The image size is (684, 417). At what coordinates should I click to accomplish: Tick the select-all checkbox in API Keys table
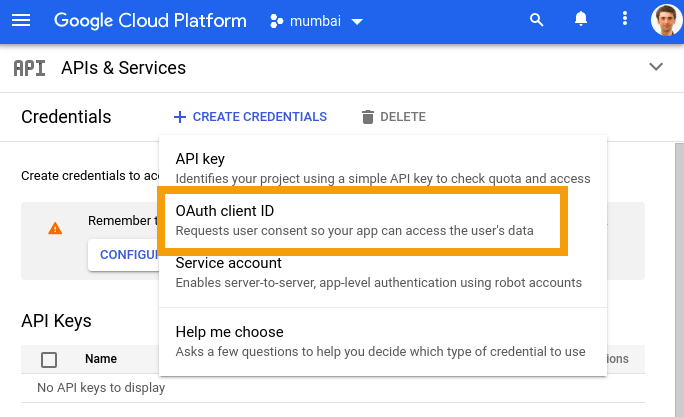(x=49, y=360)
